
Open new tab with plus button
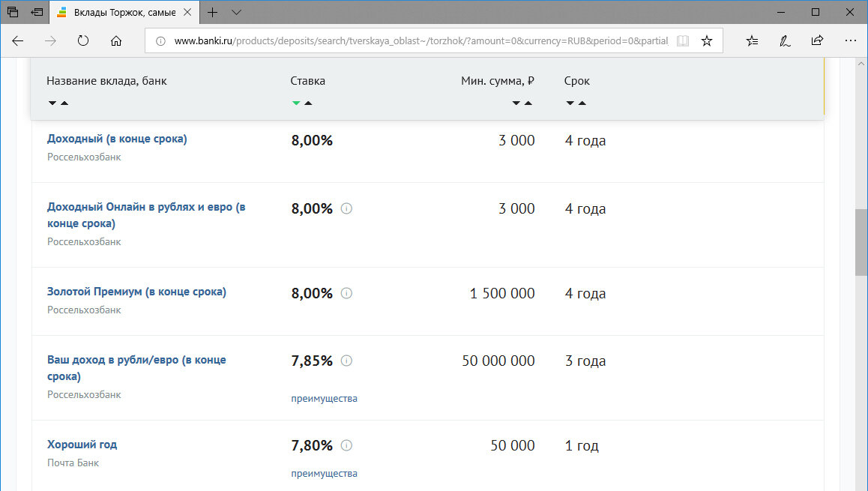click(x=213, y=12)
